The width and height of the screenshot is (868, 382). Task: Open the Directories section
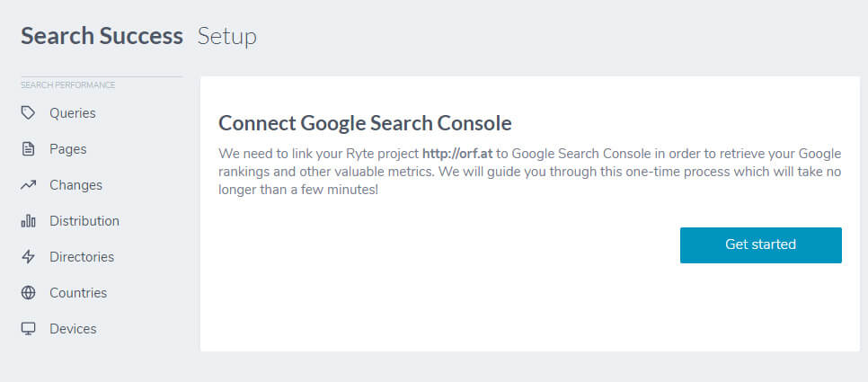[x=82, y=257]
